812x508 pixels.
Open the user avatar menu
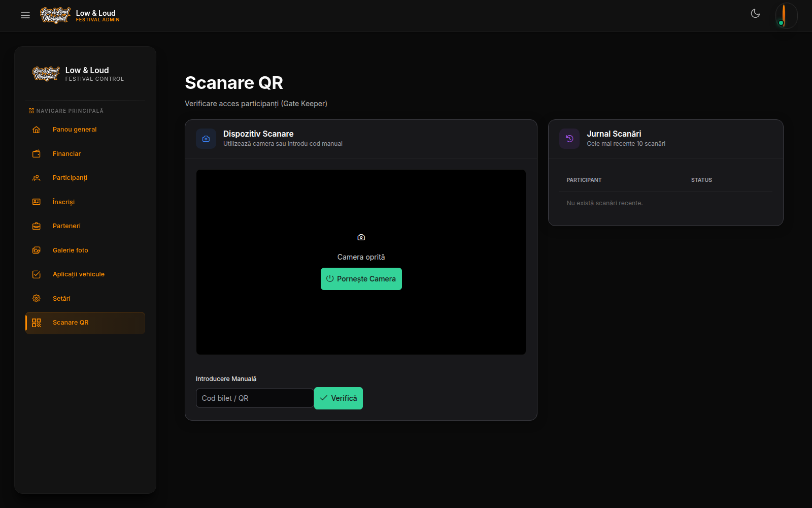pos(786,15)
